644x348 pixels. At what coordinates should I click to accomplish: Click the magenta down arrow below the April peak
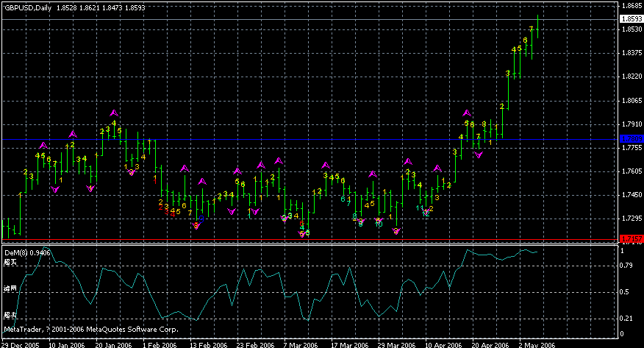point(479,155)
